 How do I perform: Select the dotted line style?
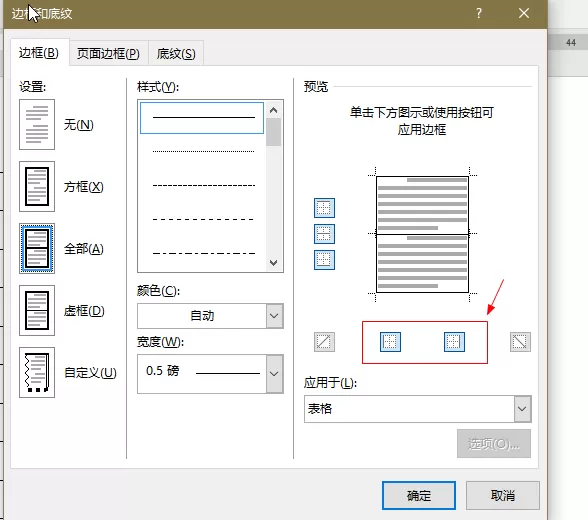[204, 151]
